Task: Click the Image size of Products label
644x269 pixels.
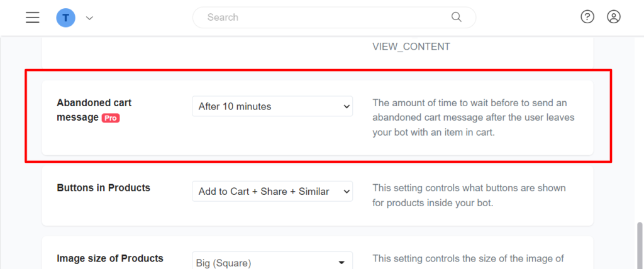Action: click(109, 258)
